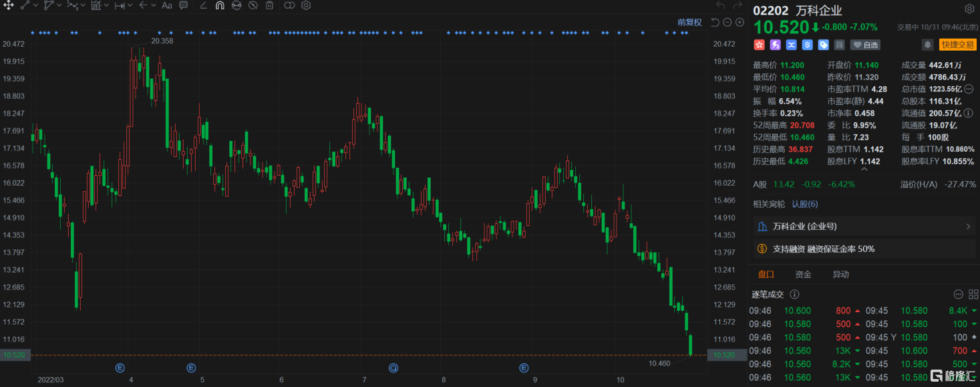Toggle the magnet snap mode
This screenshot has height=387, width=980.
pyautogui.click(x=220, y=5)
